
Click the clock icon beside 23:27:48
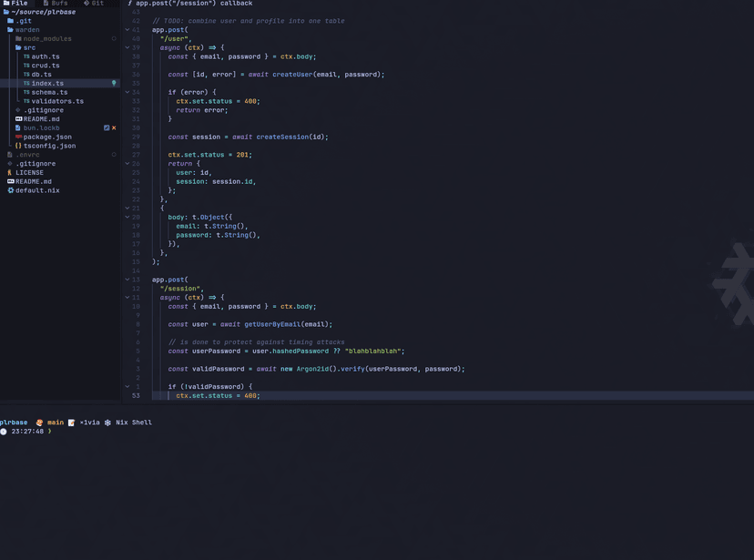tap(4, 432)
